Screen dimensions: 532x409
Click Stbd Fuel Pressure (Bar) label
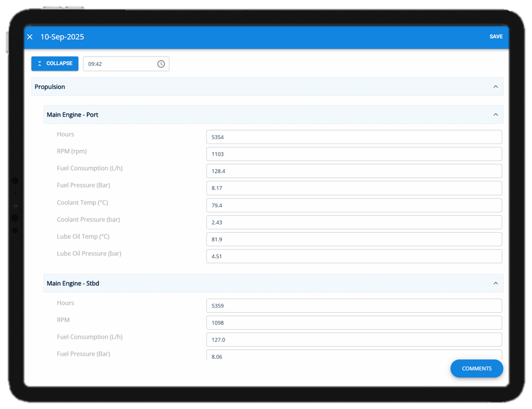click(84, 354)
